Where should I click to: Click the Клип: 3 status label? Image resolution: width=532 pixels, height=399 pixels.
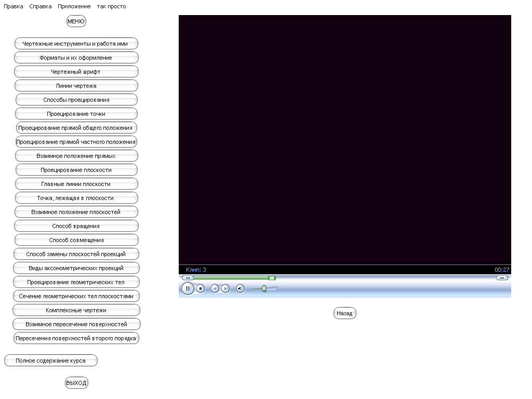coord(196,270)
